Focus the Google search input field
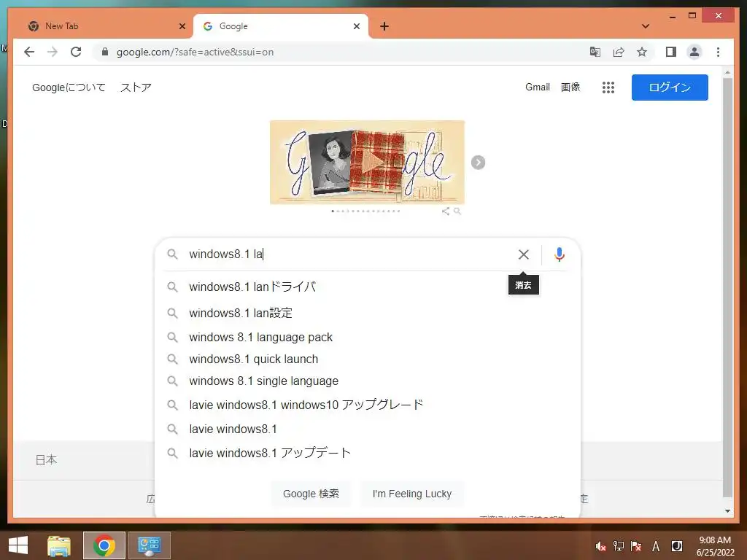 pos(349,254)
